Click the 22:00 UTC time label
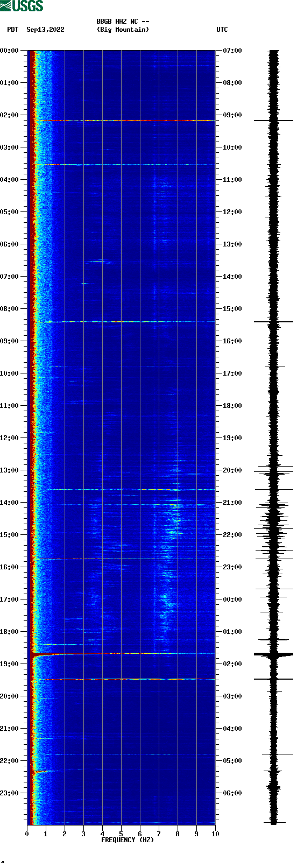The width and height of the screenshot is (297, 868). (x=232, y=535)
